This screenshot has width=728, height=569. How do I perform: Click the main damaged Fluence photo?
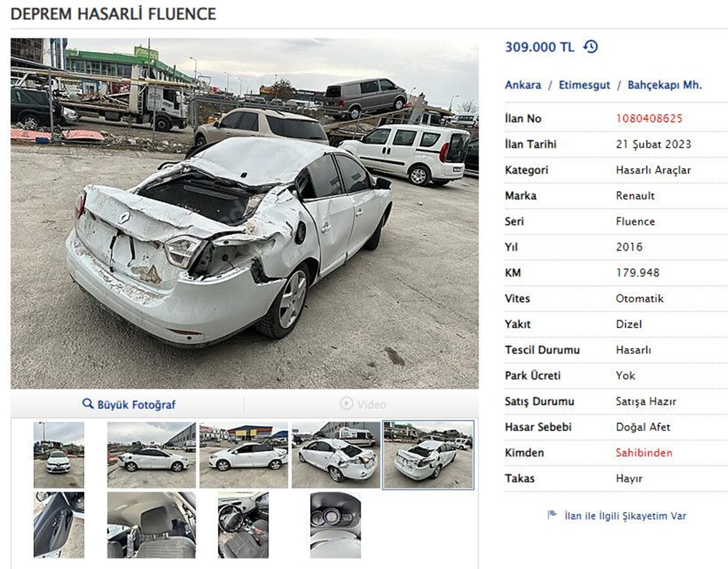point(244,214)
